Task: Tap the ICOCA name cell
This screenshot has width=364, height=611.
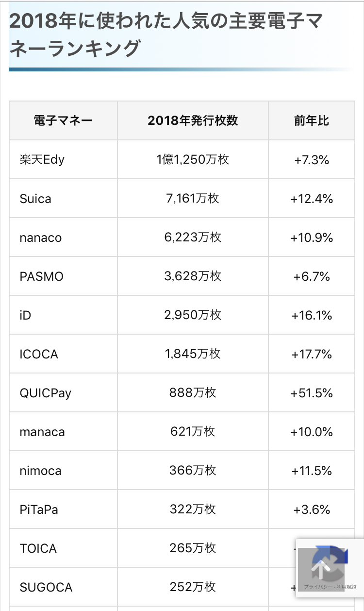Action: pyautogui.click(x=63, y=354)
